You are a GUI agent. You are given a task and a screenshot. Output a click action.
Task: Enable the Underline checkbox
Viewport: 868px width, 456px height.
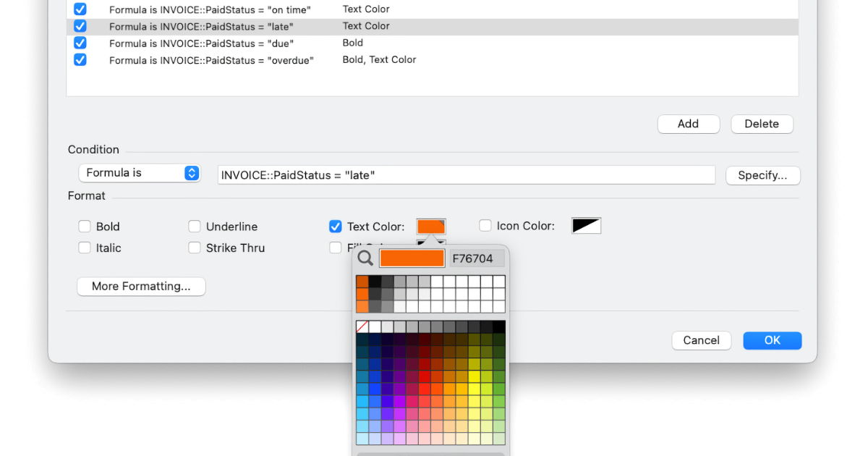click(x=195, y=227)
